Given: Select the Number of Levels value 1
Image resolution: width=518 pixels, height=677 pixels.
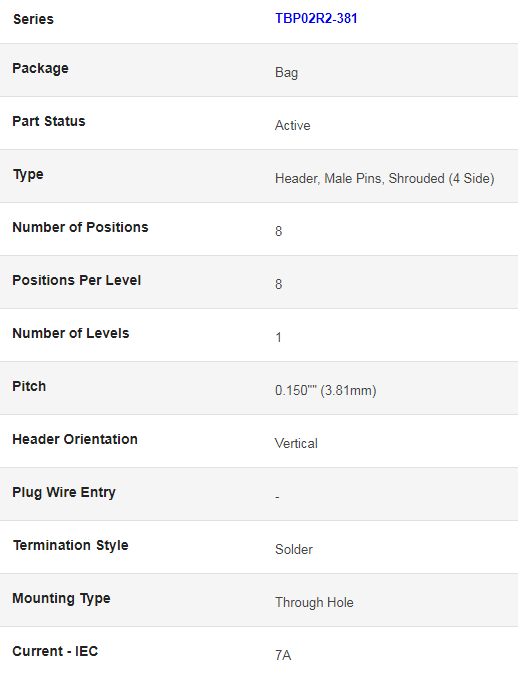Looking at the screenshot, I should [x=278, y=337].
